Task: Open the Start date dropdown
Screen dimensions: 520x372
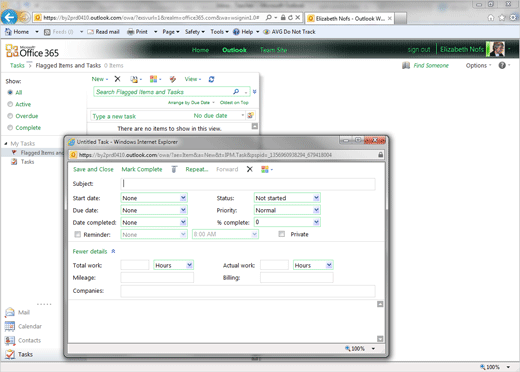Action: (183, 198)
